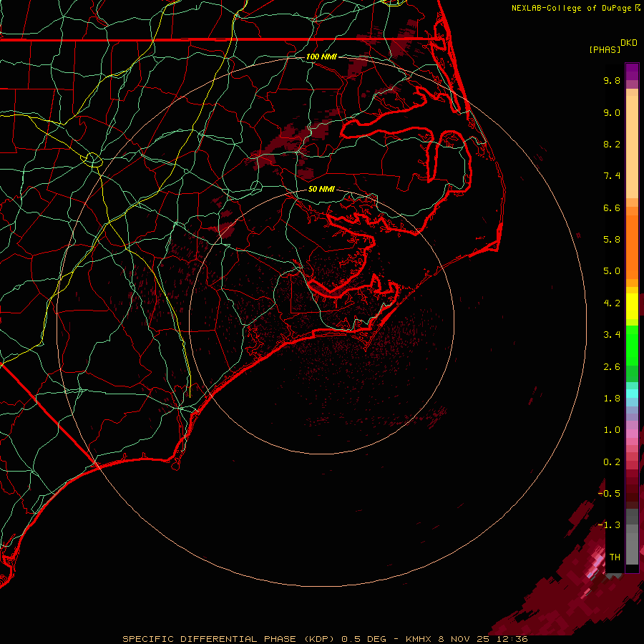The width and height of the screenshot is (644, 644).
Task: Pick the purple swatch atop the color bar
Action: click(x=632, y=72)
